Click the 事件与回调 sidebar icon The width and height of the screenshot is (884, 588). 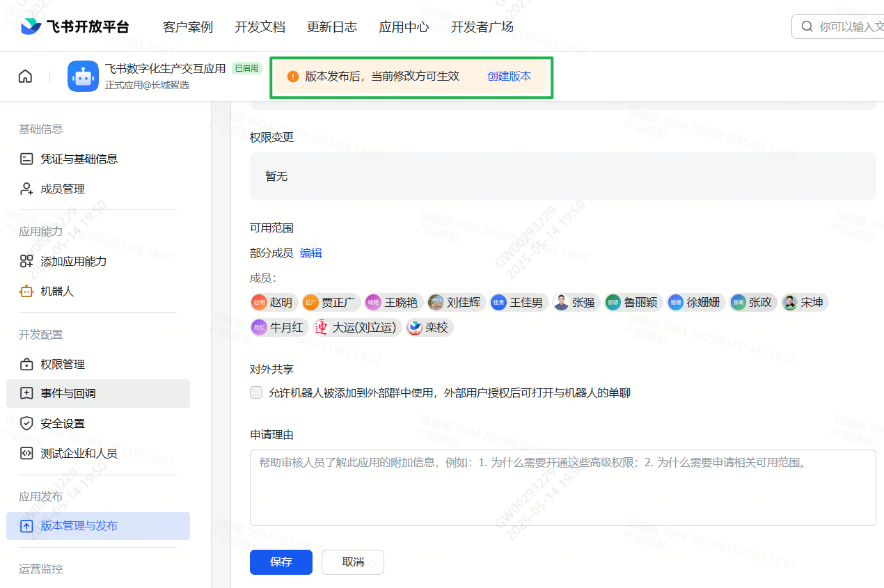[x=26, y=394]
